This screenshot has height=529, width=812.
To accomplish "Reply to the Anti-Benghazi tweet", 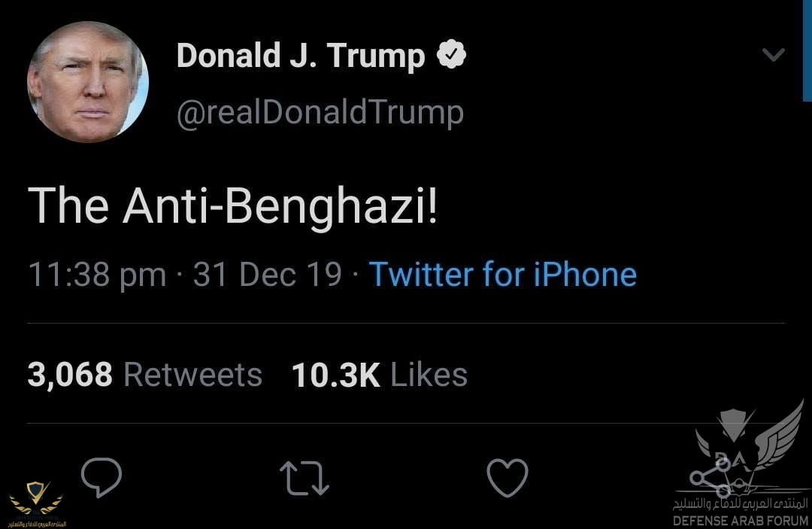I will (x=101, y=477).
